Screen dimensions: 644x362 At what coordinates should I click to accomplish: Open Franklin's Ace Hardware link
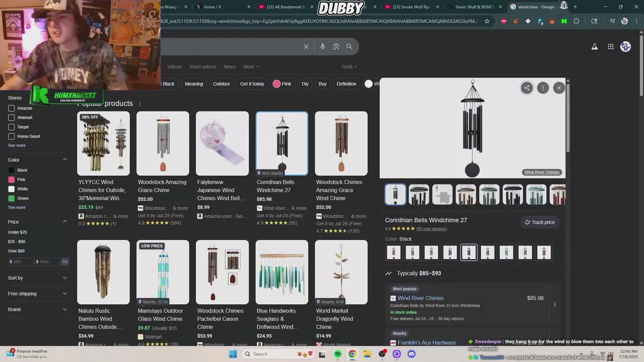pyautogui.click(x=427, y=343)
